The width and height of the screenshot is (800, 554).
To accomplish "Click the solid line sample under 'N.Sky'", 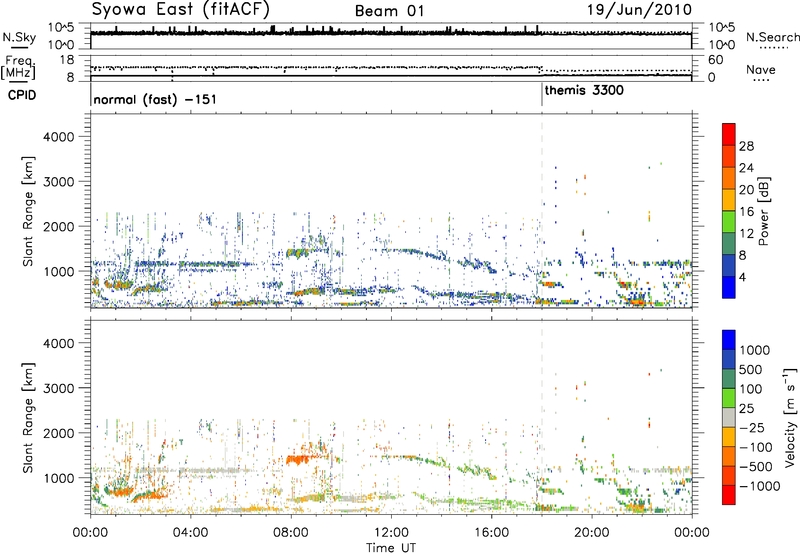I will [19, 47].
